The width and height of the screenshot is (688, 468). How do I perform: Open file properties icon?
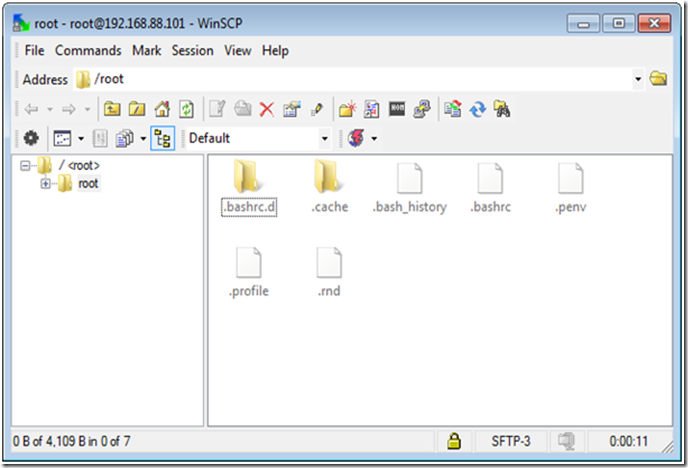(292, 109)
